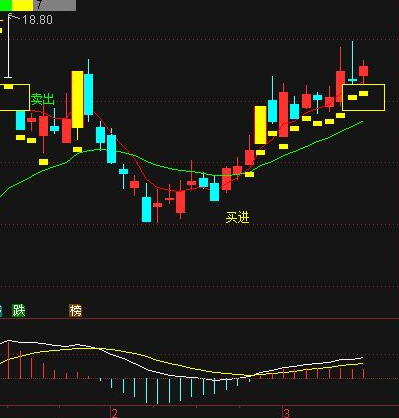Click the green color block at top left

[x=6, y=5]
